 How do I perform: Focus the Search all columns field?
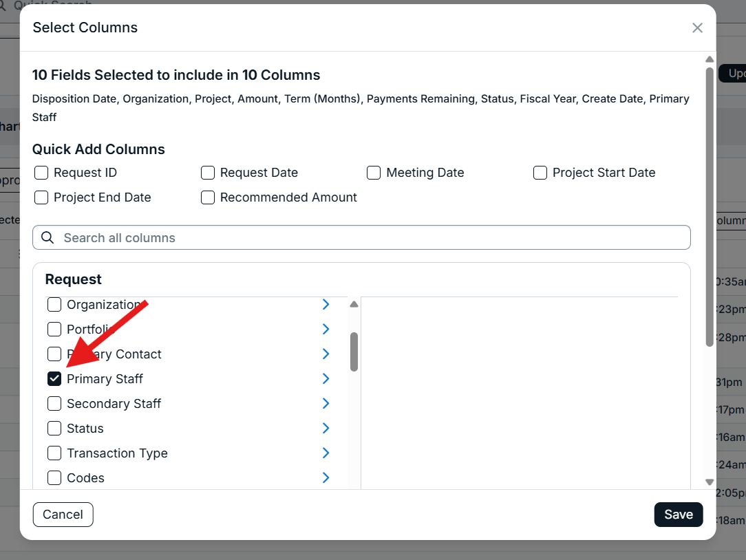tap(361, 237)
